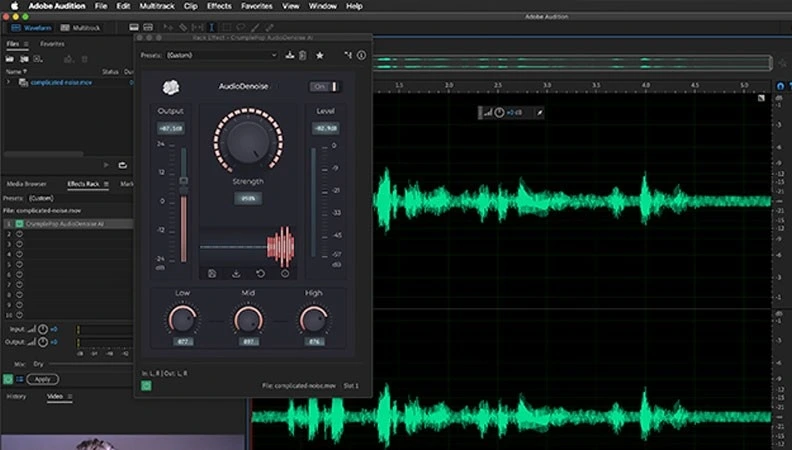The width and height of the screenshot is (792, 450).
Task: Open the Favorites panel tab
Action: pos(52,44)
